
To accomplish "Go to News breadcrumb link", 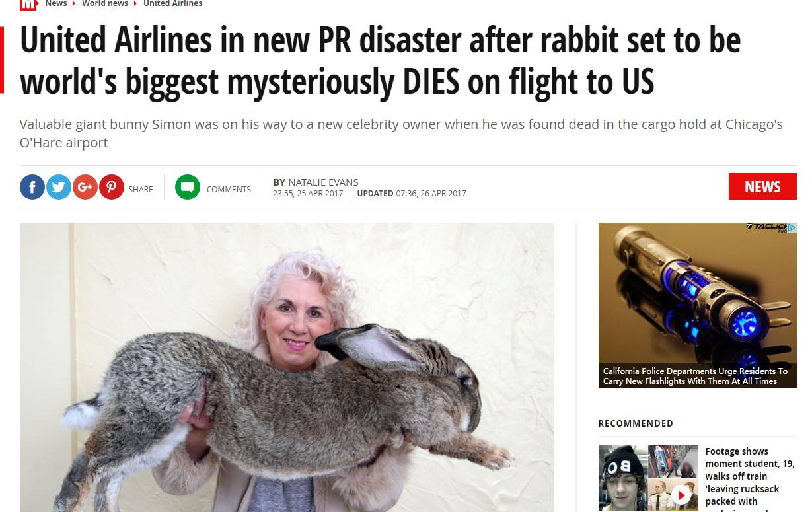I will tap(56, 4).
